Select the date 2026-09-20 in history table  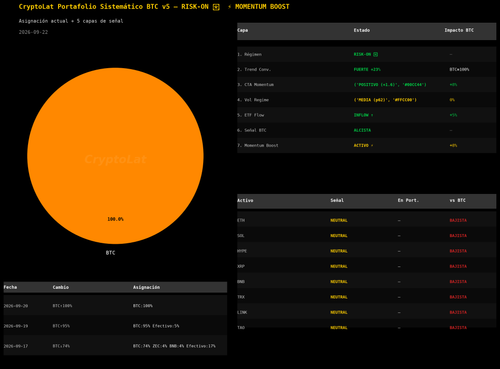pos(16,306)
